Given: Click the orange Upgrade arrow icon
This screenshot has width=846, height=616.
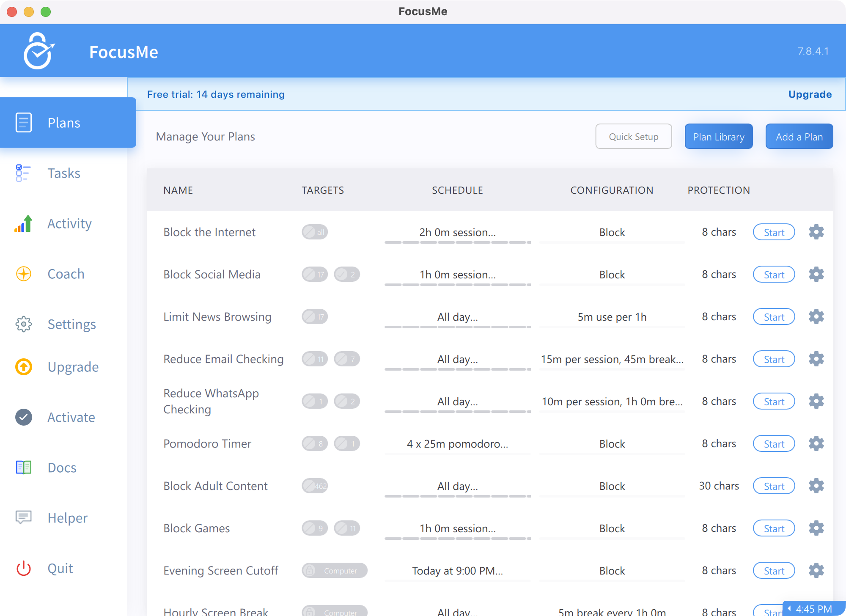Looking at the screenshot, I should click(x=24, y=367).
